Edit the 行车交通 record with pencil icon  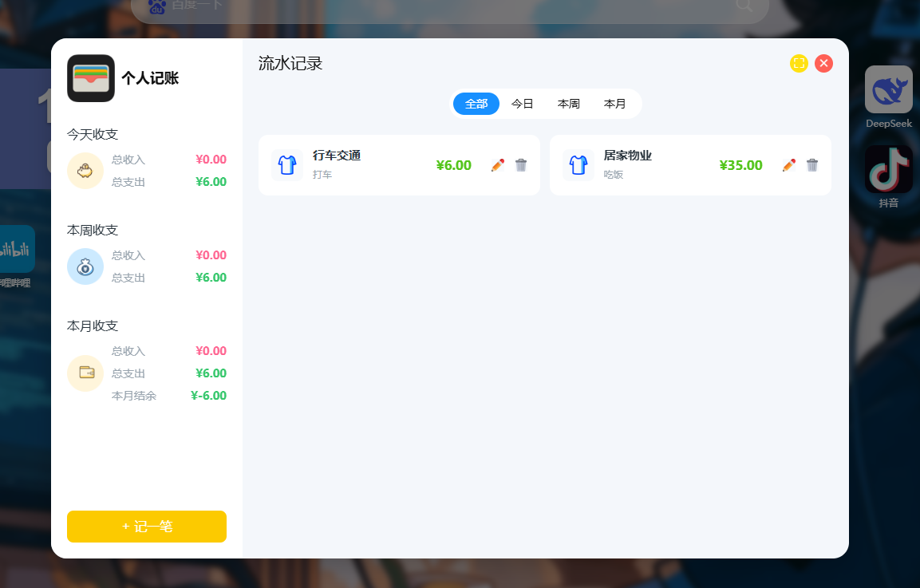[498, 165]
